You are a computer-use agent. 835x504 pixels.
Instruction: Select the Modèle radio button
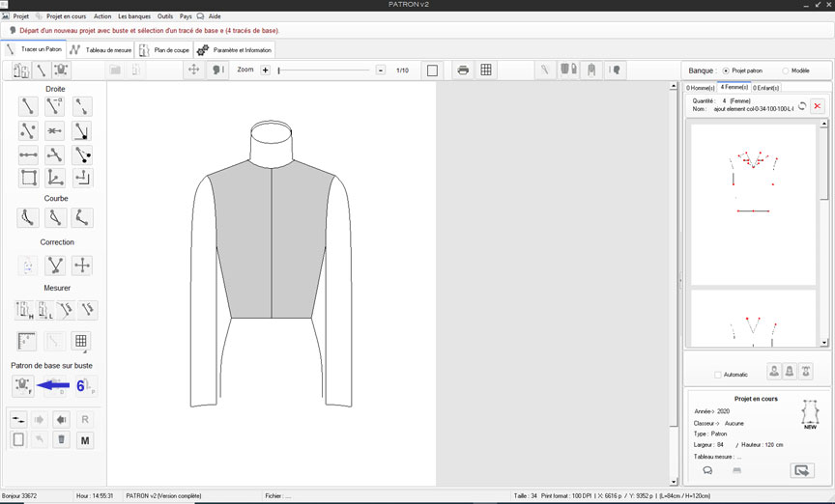(x=785, y=70)
